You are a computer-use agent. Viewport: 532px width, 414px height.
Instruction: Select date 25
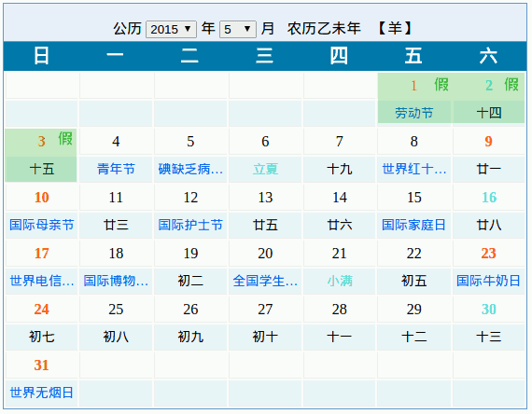[116, 310]
